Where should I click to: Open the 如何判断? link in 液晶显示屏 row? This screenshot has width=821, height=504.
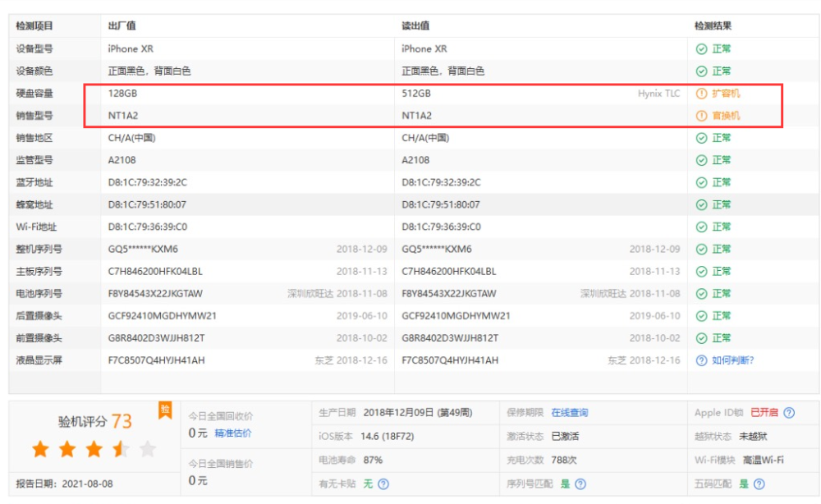(x=732, y=360)
